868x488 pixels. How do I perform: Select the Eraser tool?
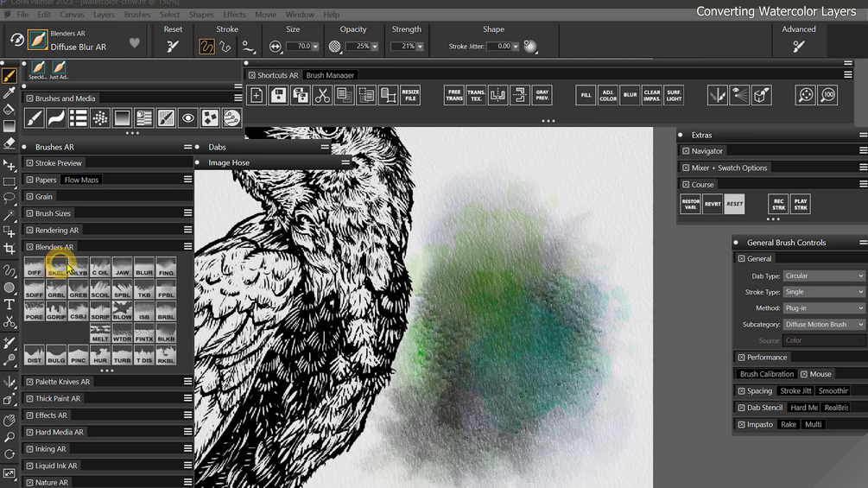10,143
